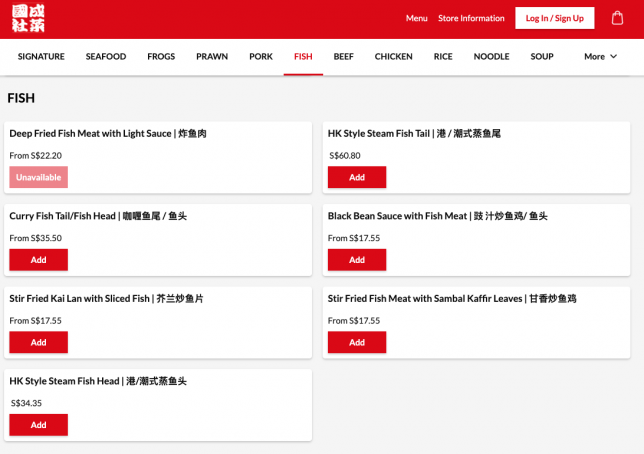The height and width of the screenshot is (454, 644).
Task: Add Curry Fish Tail/Fish Head to cart
Action: click(x=38, y=260)
